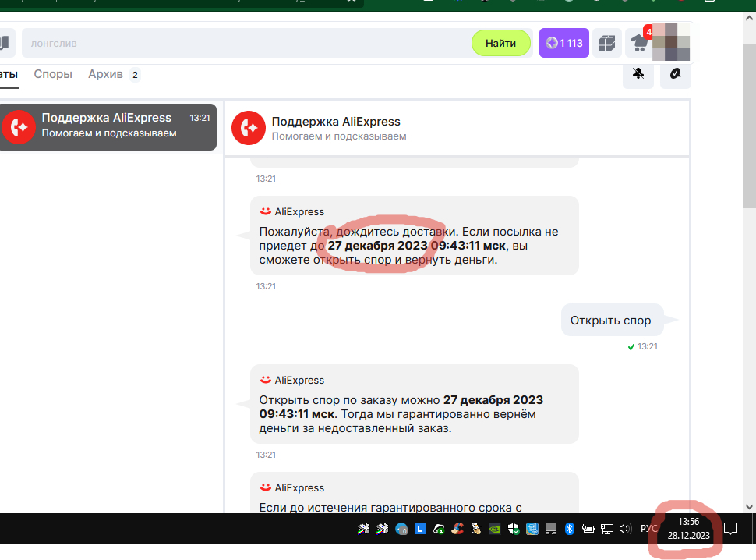
Task: Open Windows Security shield tray icon
Action: (x=514, y=529)
